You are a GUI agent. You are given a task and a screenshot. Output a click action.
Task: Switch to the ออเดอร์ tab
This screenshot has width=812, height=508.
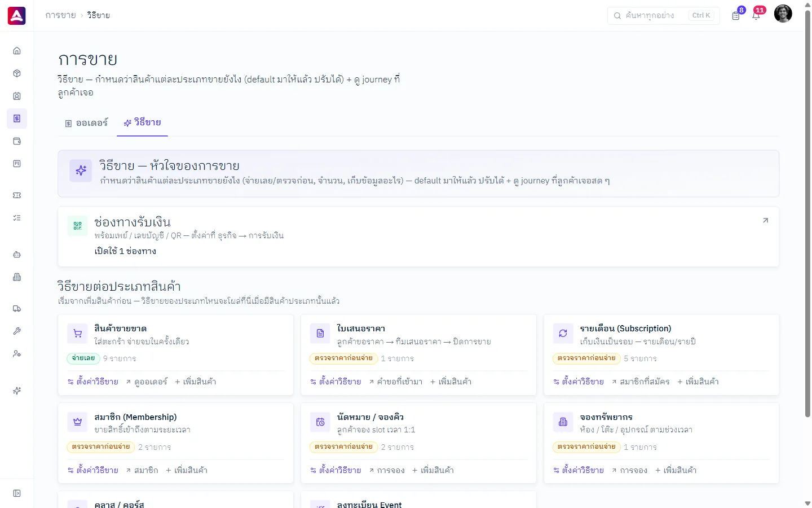click(x=86, y=123)
